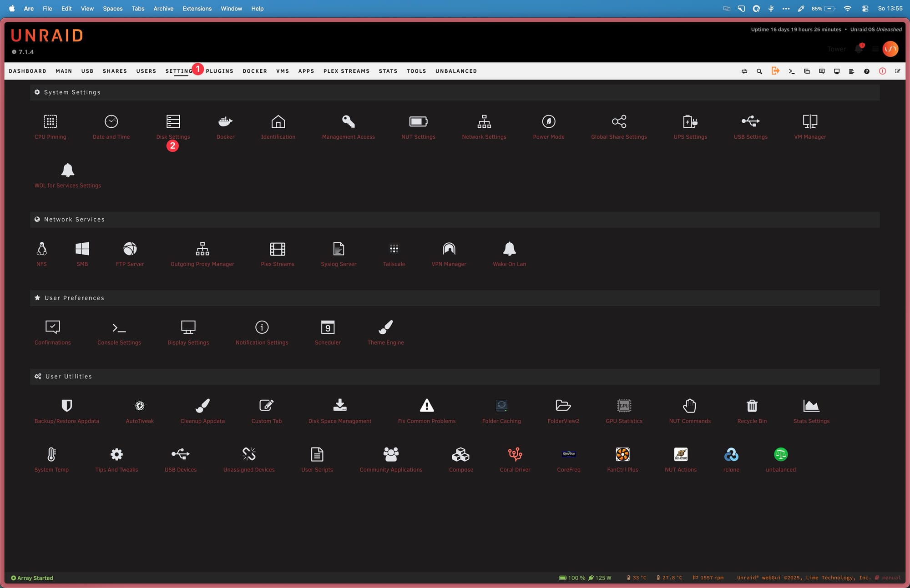Click the help question mark icon
Image resolution: width=910 pixels, height=588 pixels.
coord(867,71)
